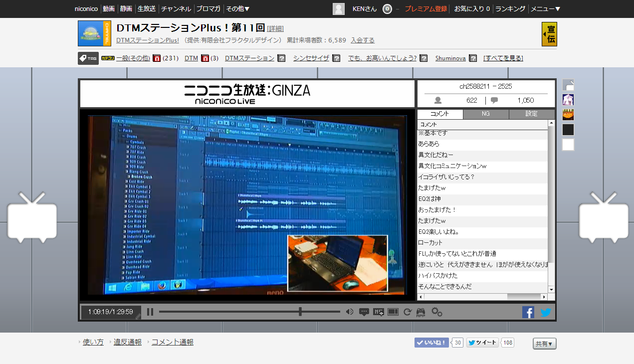Open the ランキング link

pyautogui.click(x=510, y=9)
